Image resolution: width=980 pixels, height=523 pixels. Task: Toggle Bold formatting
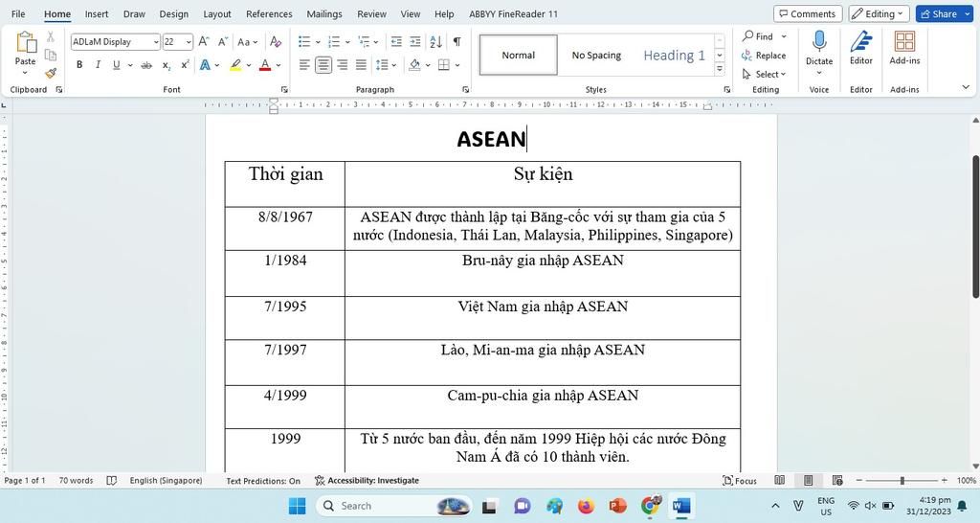[x=79, y=65]
